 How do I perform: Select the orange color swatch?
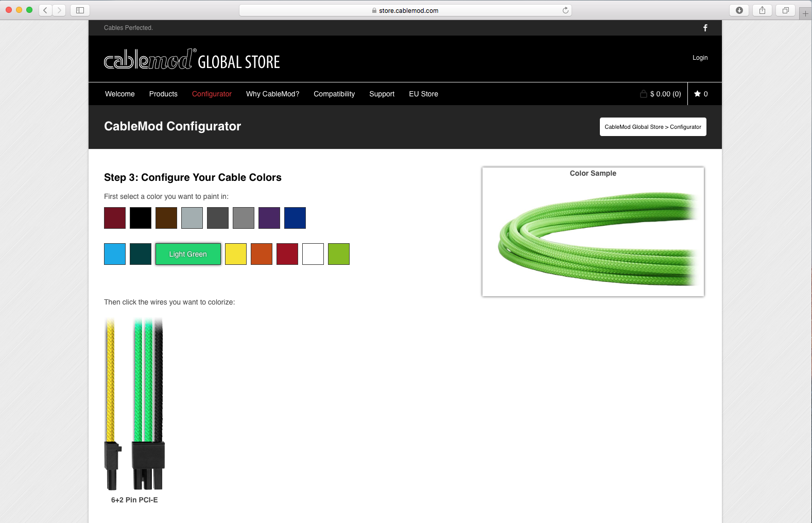point(262,254)
